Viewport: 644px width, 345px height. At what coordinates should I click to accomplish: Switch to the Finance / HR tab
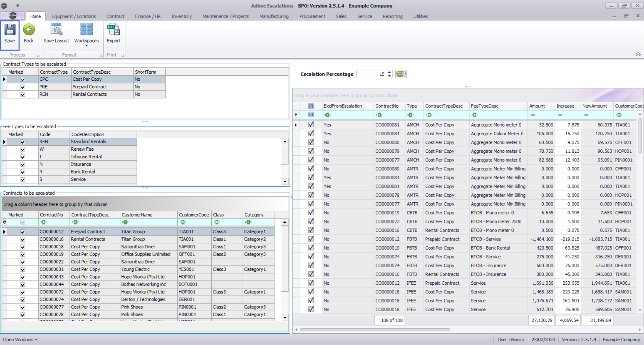148,16
